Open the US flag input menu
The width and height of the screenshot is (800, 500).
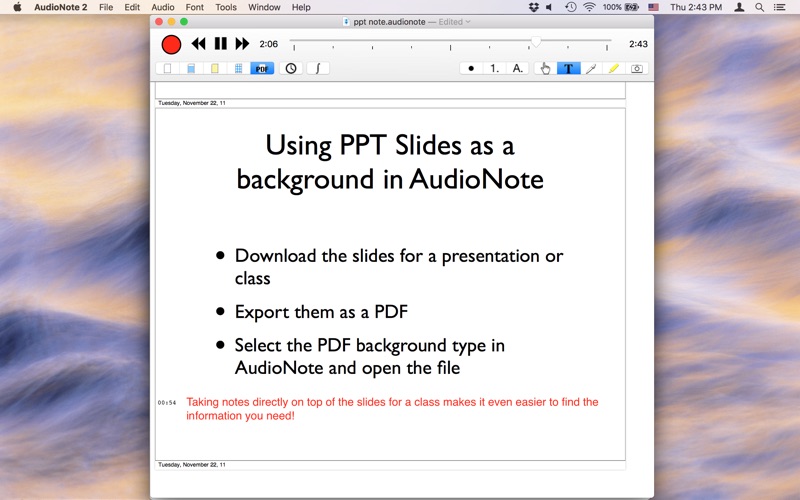(x=654, y=7)
